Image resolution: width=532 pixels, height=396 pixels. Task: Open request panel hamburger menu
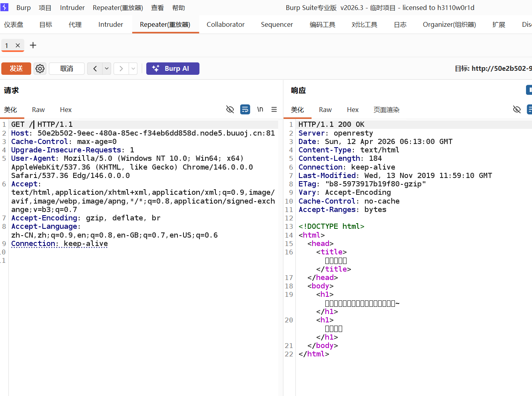click(x=274, y=109)
